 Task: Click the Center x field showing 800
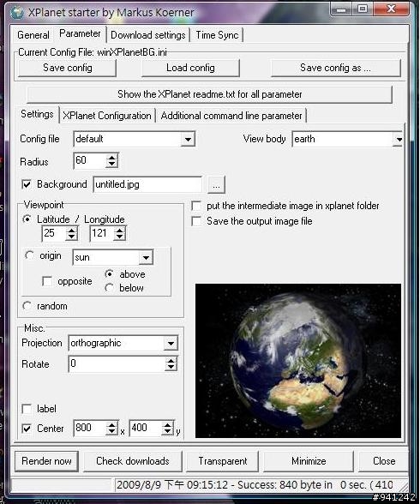pyautogui.click(x=90, y=429)
